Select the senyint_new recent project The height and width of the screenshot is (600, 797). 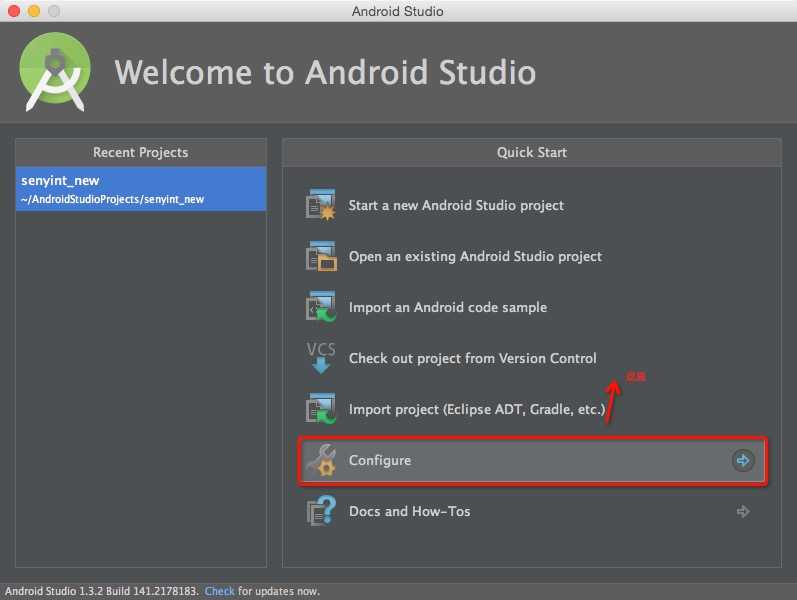click(141, 189)
